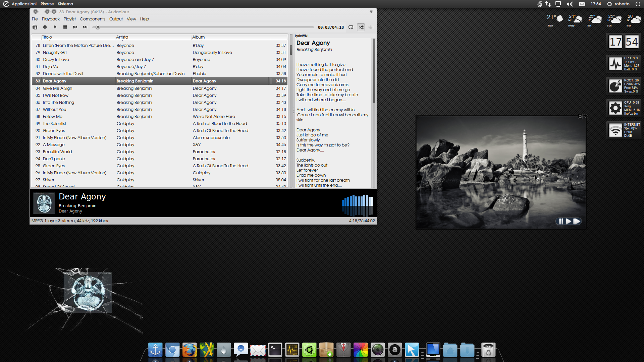This screenshot has height=362, width=644.
Task: Click the Terminal icon in the dock
Action: 275,350
